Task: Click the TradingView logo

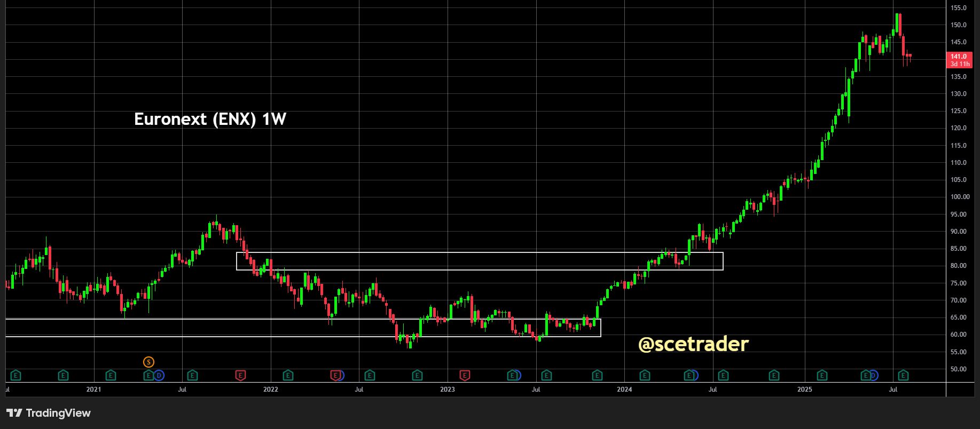Action: pos(49,413)
